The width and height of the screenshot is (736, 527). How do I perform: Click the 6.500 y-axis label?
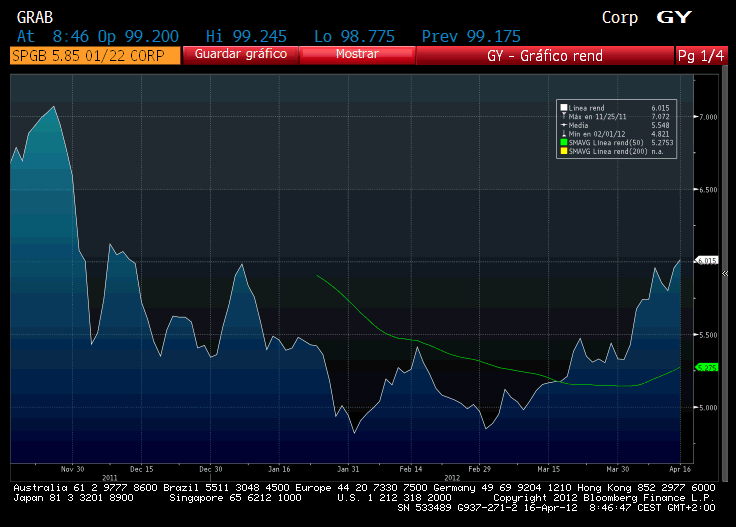708,190
